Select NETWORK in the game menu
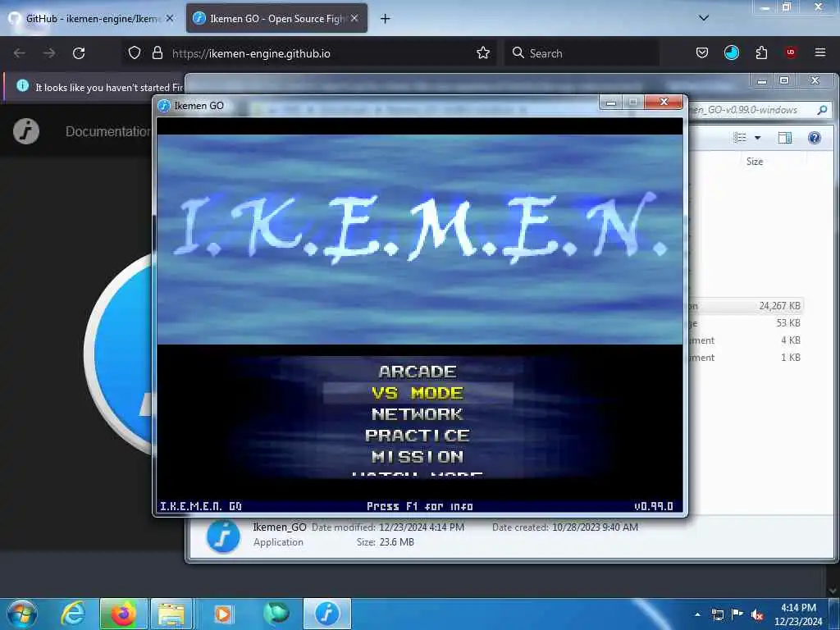The image size is (840, 630). (418, 414)
